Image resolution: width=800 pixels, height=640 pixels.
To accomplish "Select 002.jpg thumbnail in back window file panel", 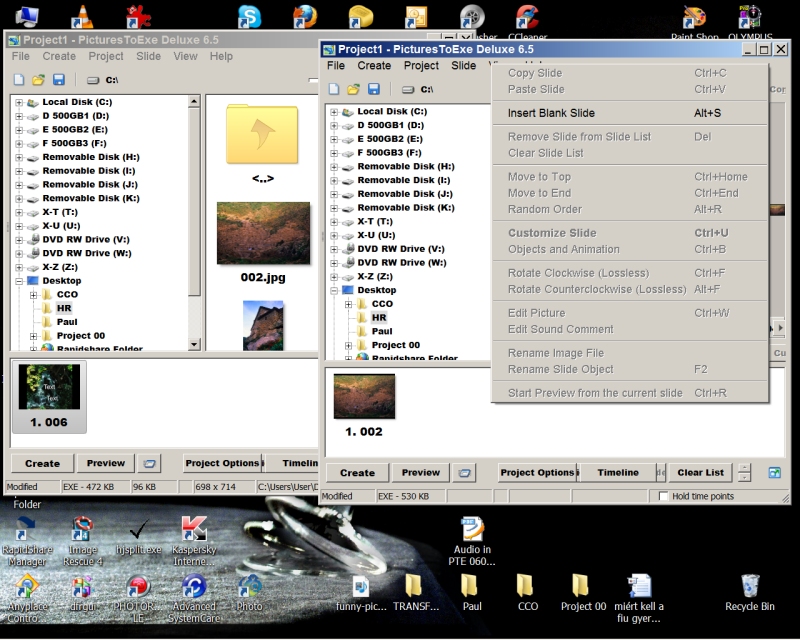I will click(x=263, y=233).
